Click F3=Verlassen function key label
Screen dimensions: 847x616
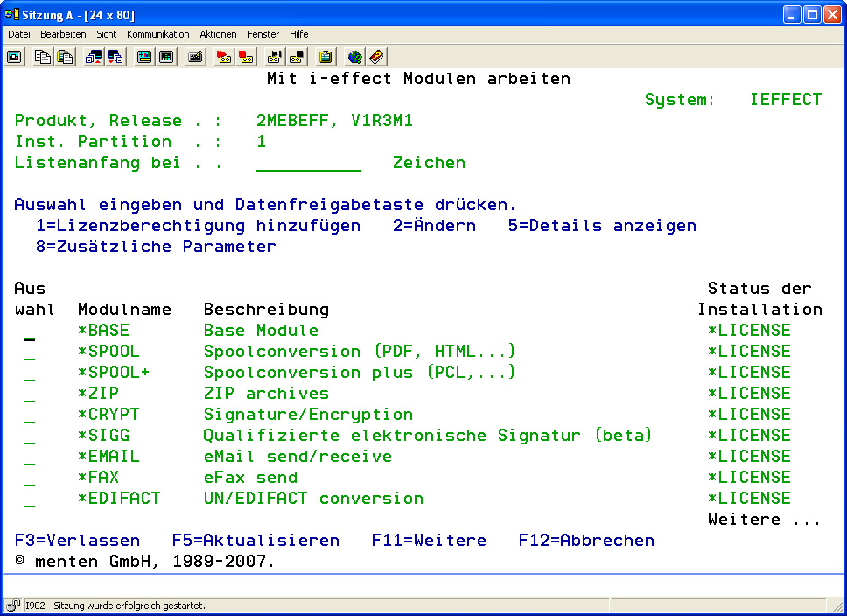77,541
